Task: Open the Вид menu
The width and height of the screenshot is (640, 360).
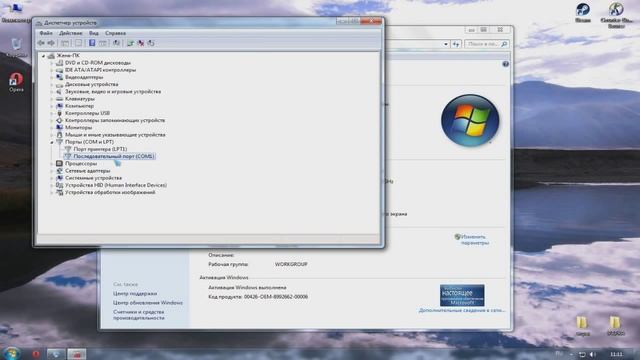Action: (93, 33)
